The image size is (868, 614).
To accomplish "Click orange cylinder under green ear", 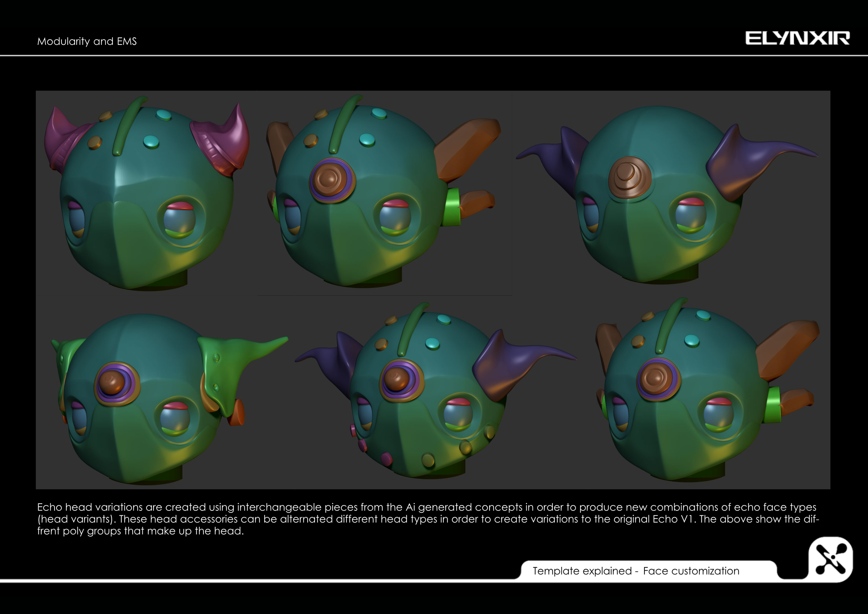I will tap(237, 412).
